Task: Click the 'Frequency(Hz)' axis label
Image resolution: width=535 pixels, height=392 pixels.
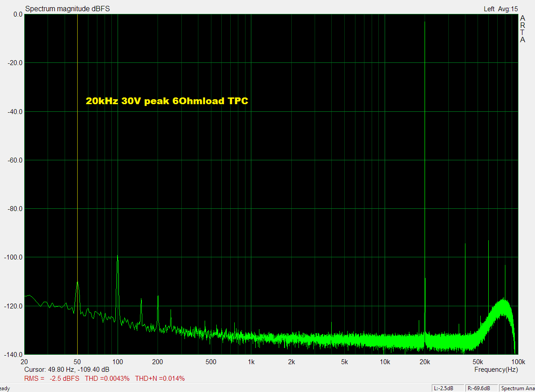Action: (x=496, y=370)
